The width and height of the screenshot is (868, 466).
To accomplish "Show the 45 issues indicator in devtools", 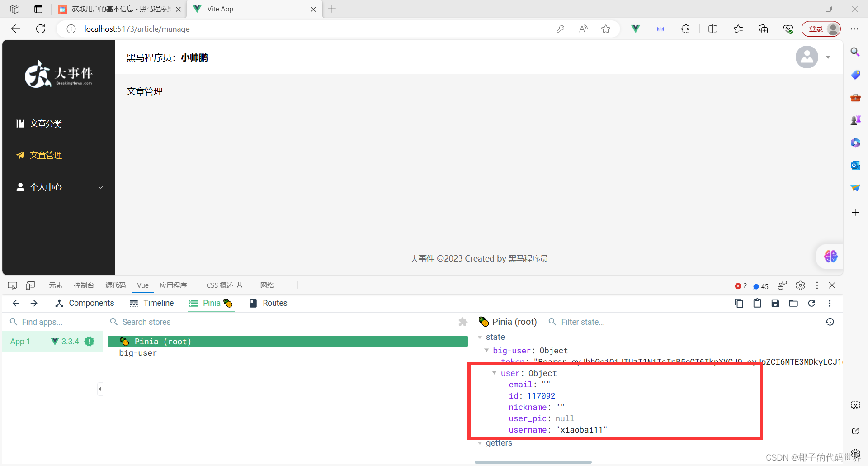I will [761, 286].
